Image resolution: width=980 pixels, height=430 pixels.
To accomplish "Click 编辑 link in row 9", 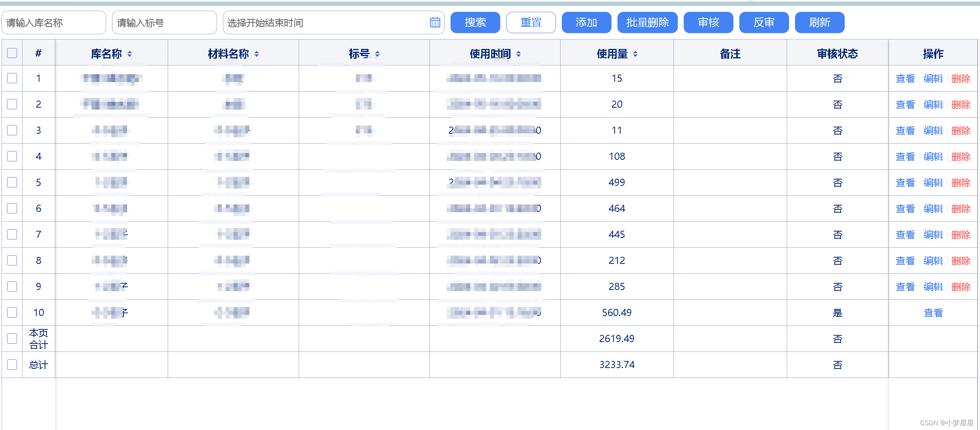I will pos(933,287).
